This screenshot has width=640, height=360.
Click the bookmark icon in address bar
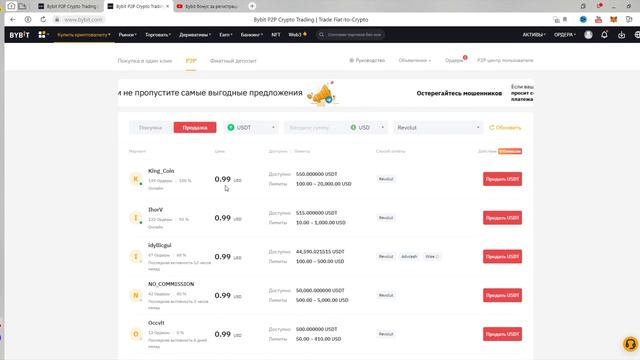click(x=565, y=19)
